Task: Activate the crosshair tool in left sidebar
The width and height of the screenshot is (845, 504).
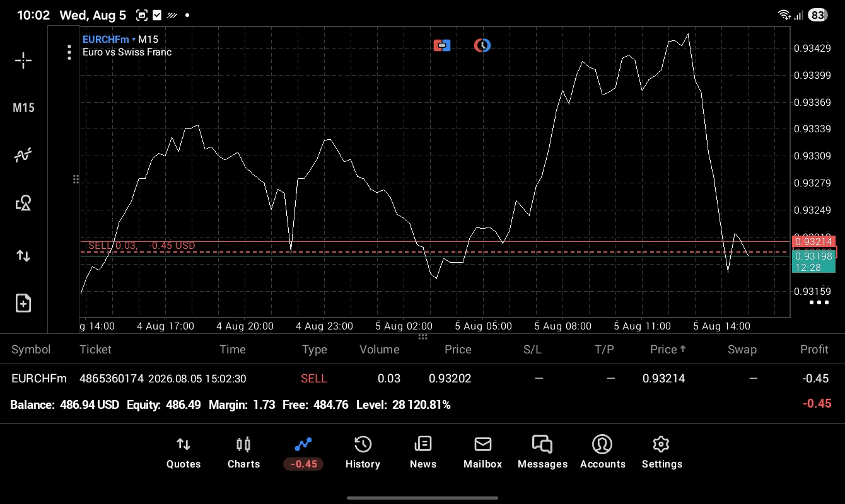Action: point(23,60)
